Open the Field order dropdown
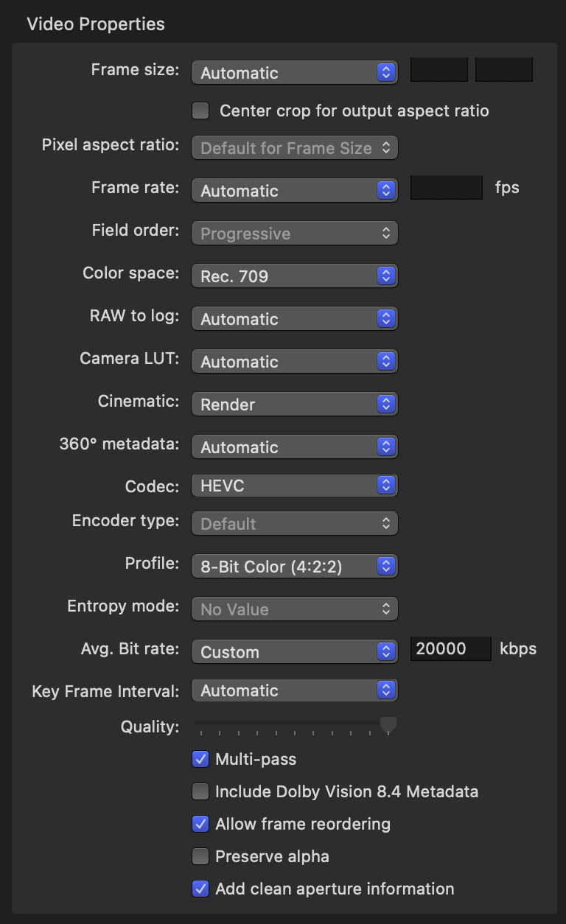The image size is (566, 924). 294,233
